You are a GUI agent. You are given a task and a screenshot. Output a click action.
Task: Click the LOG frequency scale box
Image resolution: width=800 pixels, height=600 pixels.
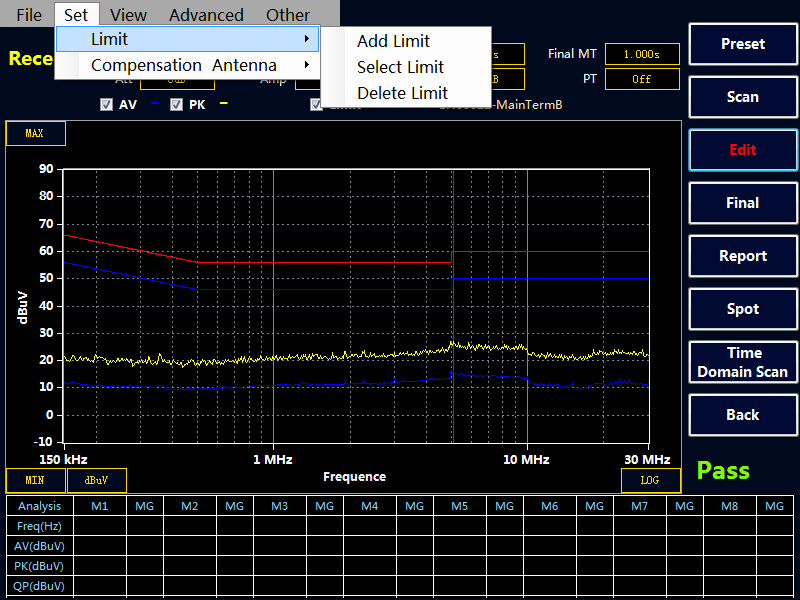650,480
